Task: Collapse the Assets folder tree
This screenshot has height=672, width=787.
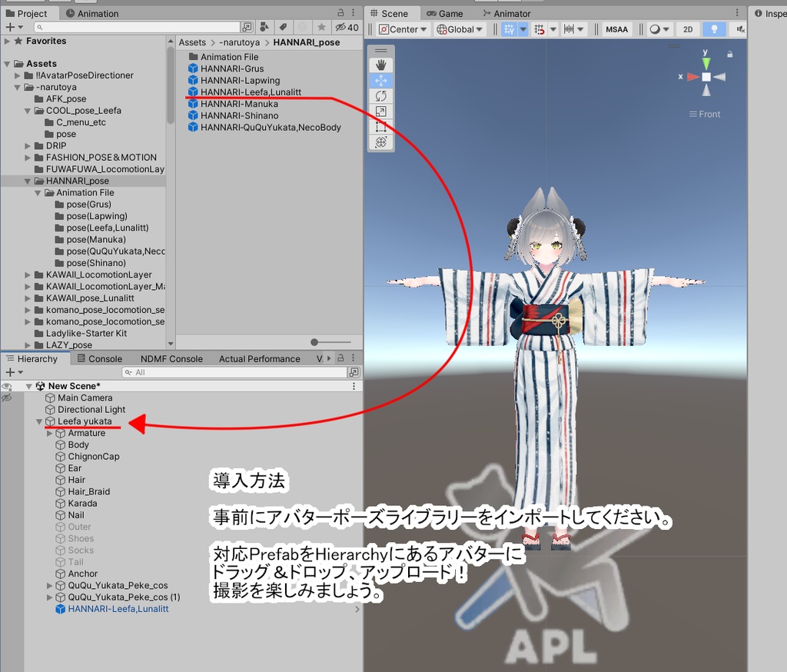Action: (6, 64)
